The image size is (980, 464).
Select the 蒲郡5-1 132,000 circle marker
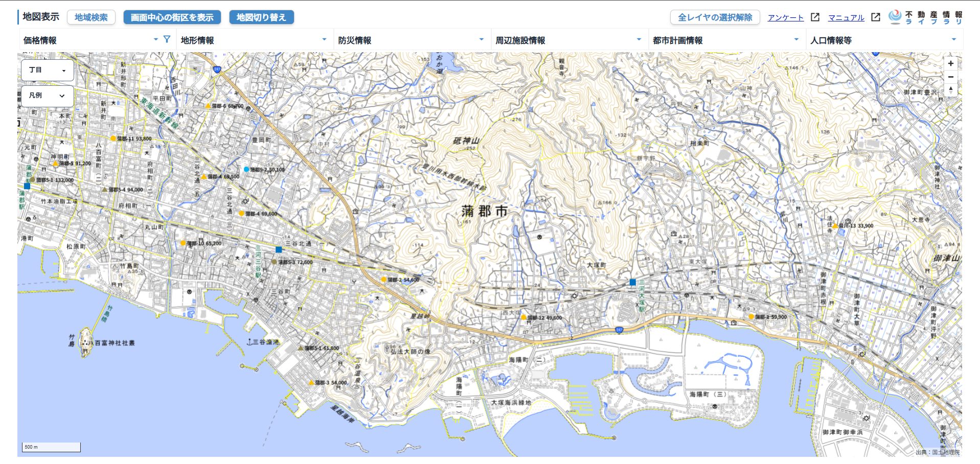tap(33, 180)
